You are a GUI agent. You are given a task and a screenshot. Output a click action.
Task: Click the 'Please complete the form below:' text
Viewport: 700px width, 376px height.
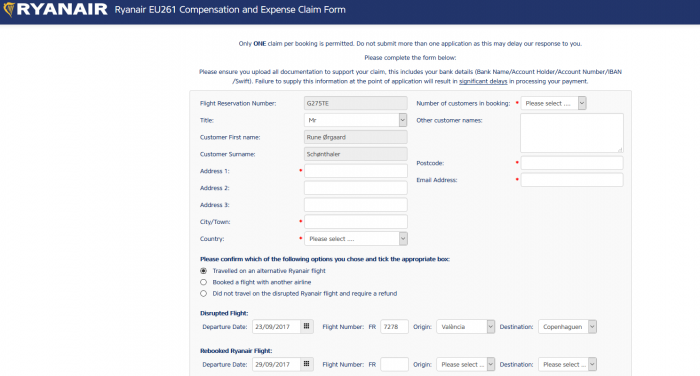coord(410,58)
